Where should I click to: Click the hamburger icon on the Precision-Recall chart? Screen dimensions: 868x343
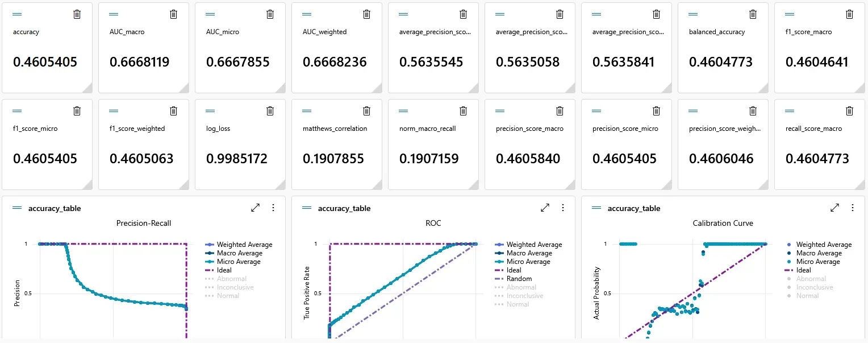pos(18,208)
